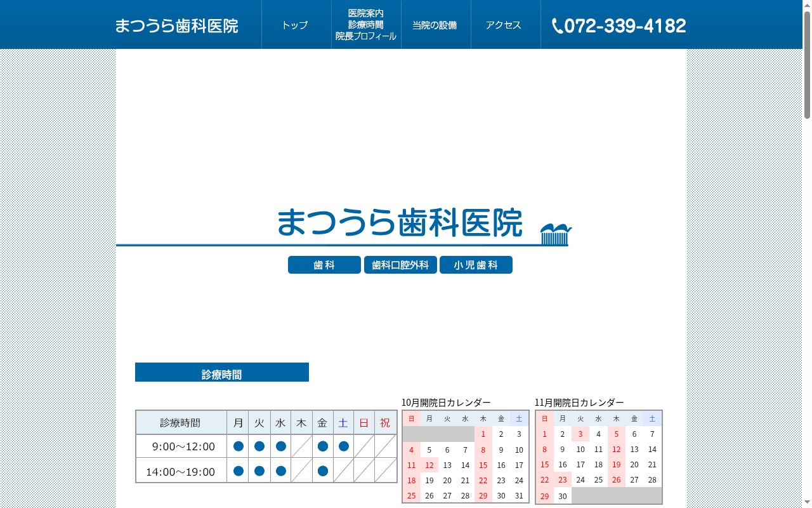Viewport: 812px width, 508px height.
Task: Click date 23 in November calendar
Action: click(562, 480)
